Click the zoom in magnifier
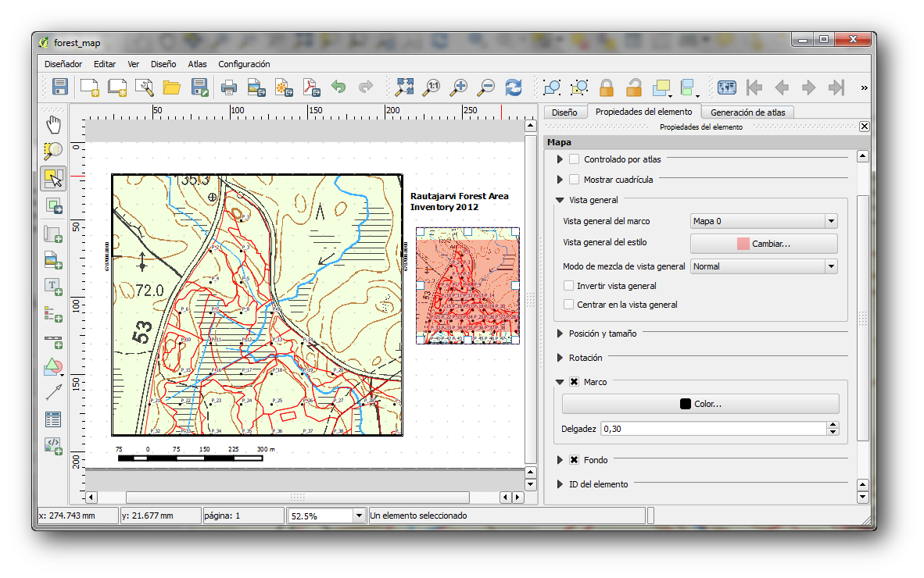The height and width of the screenshot is (578, 924). click(x=458, y=87)
